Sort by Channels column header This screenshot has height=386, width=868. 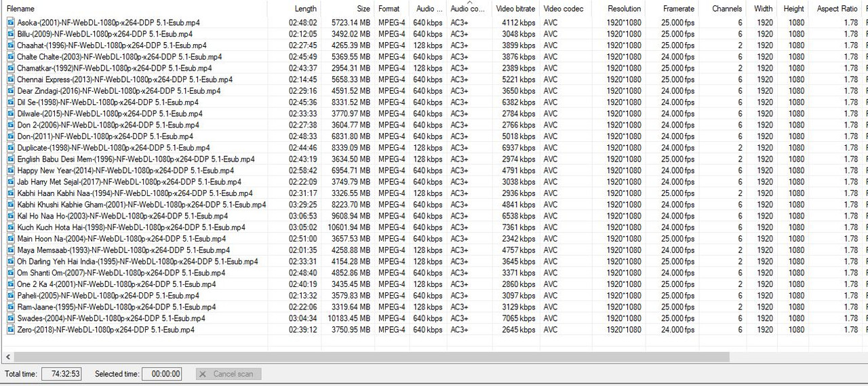click(x=723, y=9)
